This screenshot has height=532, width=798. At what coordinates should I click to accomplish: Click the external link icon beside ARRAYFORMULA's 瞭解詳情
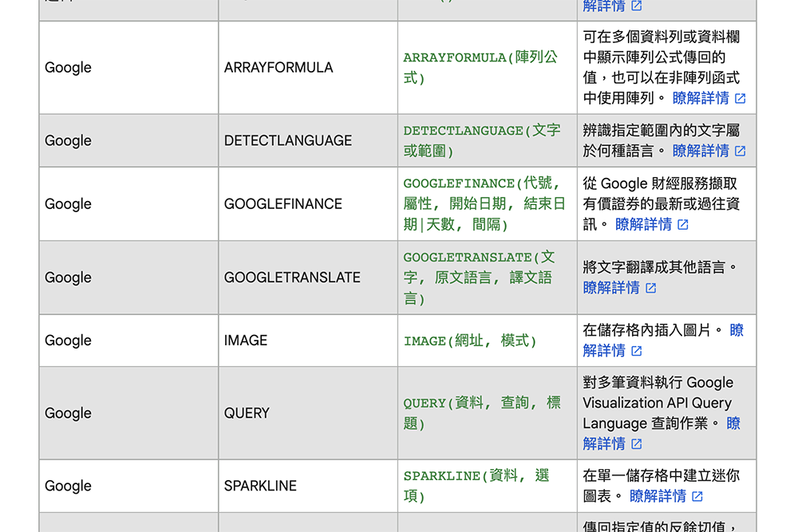coord(739,99)
